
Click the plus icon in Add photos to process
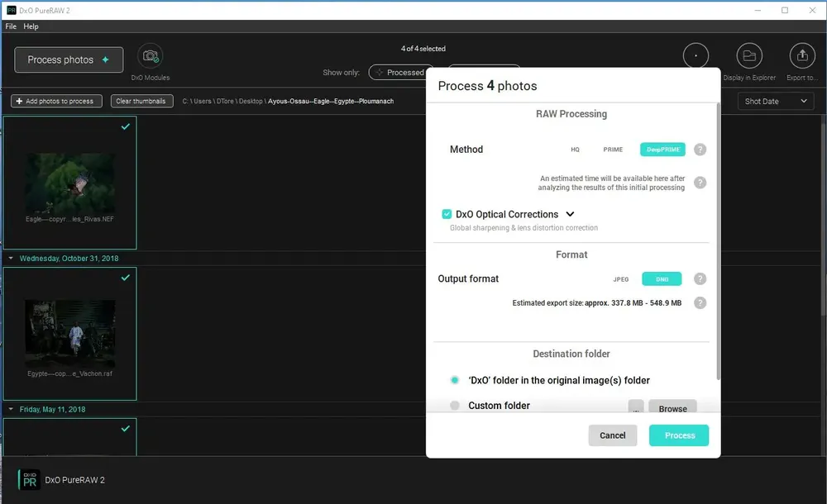tap(19, 102)
